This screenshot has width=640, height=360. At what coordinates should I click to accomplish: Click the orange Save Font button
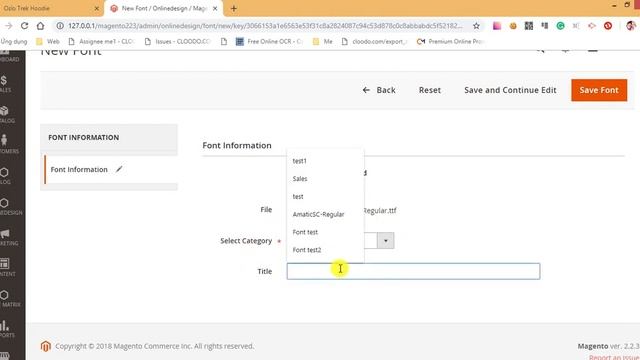599,90
